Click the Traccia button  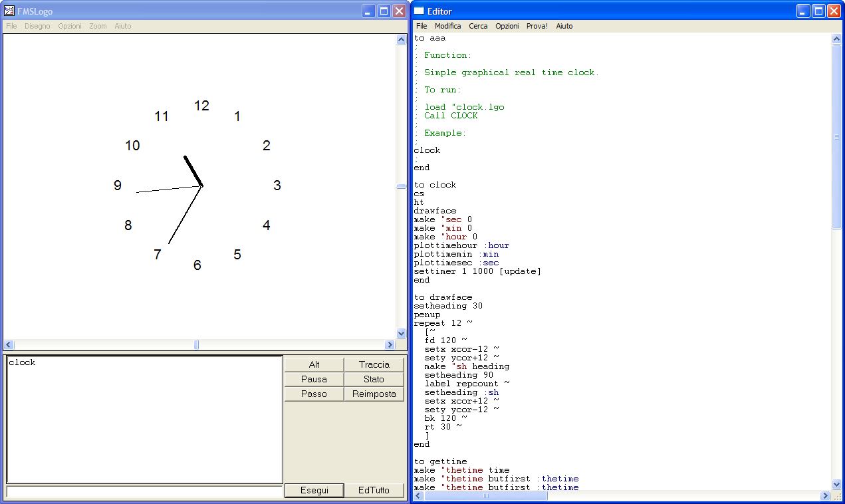click(x=374, y=364)
